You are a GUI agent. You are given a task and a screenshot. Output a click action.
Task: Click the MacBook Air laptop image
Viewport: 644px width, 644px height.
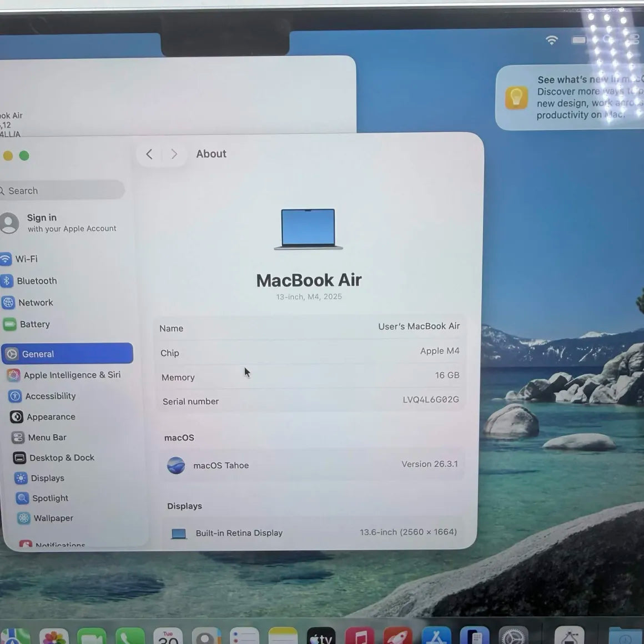click(x=309, y=229)
